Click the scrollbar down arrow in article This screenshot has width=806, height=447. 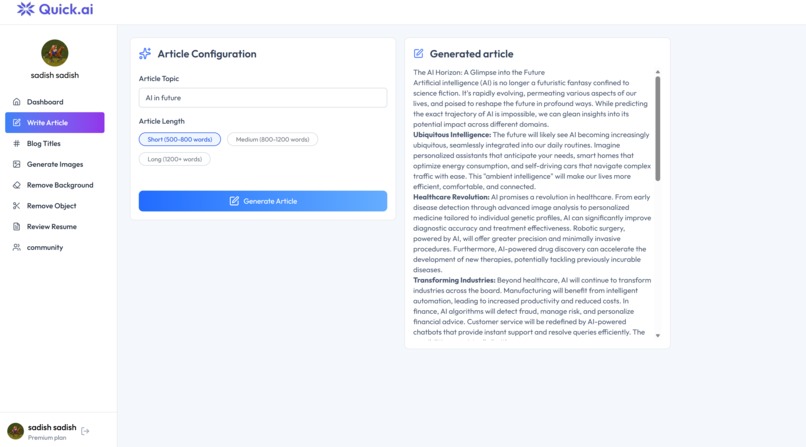658,336
